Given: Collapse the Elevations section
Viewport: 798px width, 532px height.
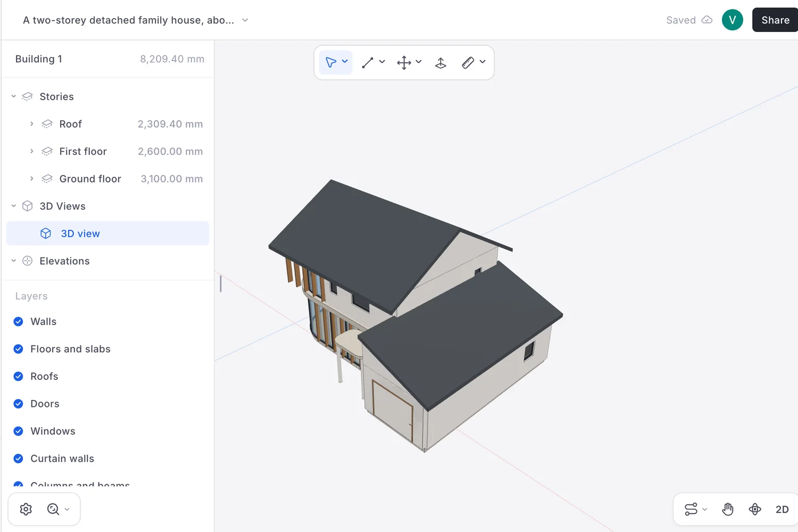Looking at the screenshot, I should click(14, 261).
